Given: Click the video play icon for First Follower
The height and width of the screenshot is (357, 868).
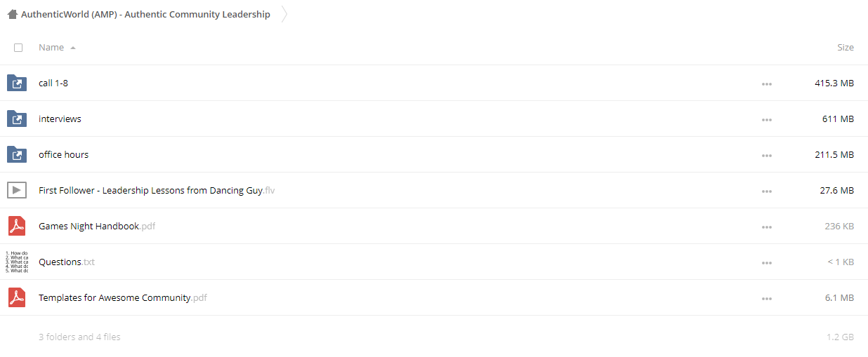Looking at the screenshot, I should pos(17,190).
